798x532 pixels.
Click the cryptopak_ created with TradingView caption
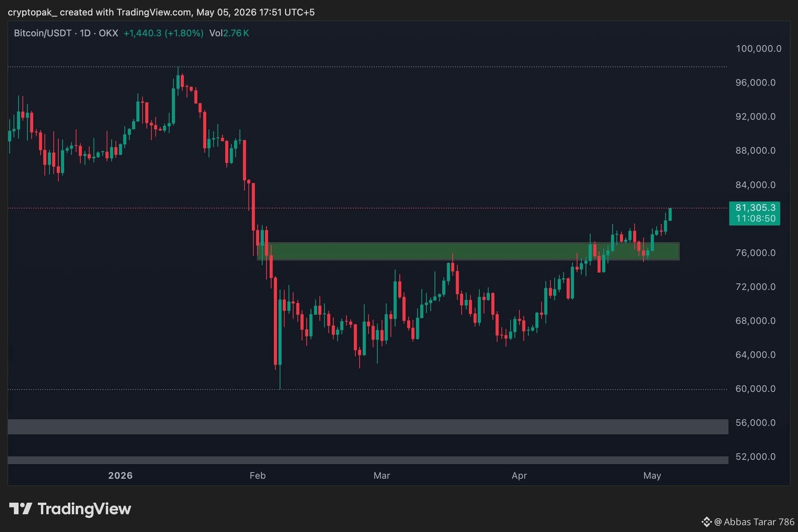pos(161,12)
